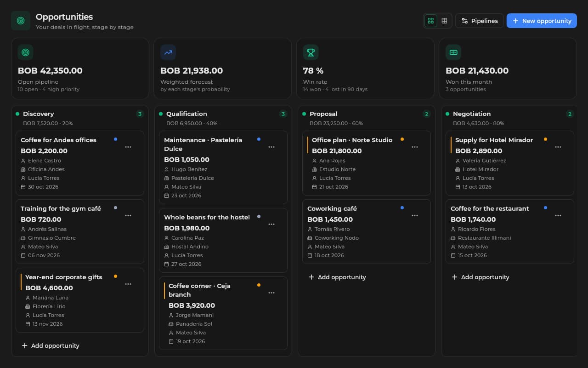Create a New opportunity
The height and width of the screenshot is (368, 588).
coord(542,21)
